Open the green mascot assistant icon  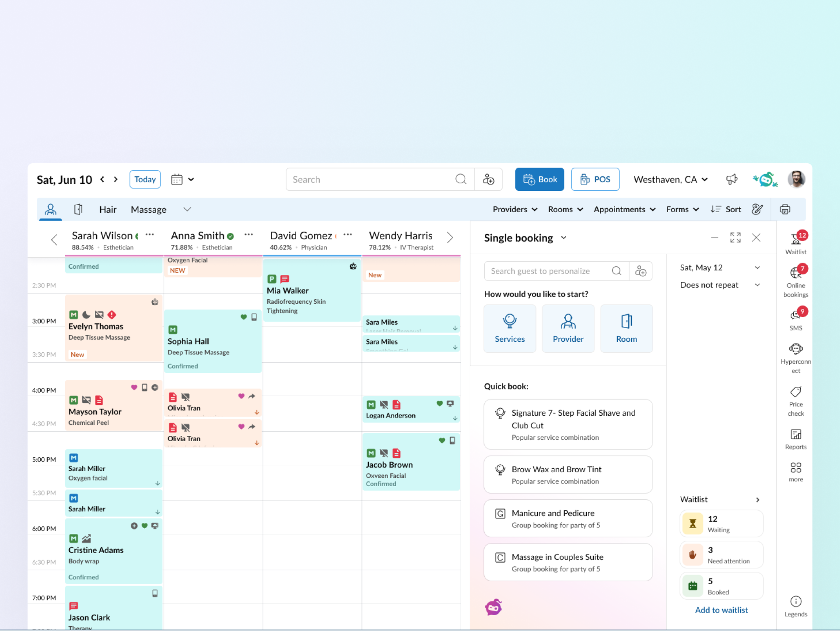pyautogui.click(x=765, y=179)
